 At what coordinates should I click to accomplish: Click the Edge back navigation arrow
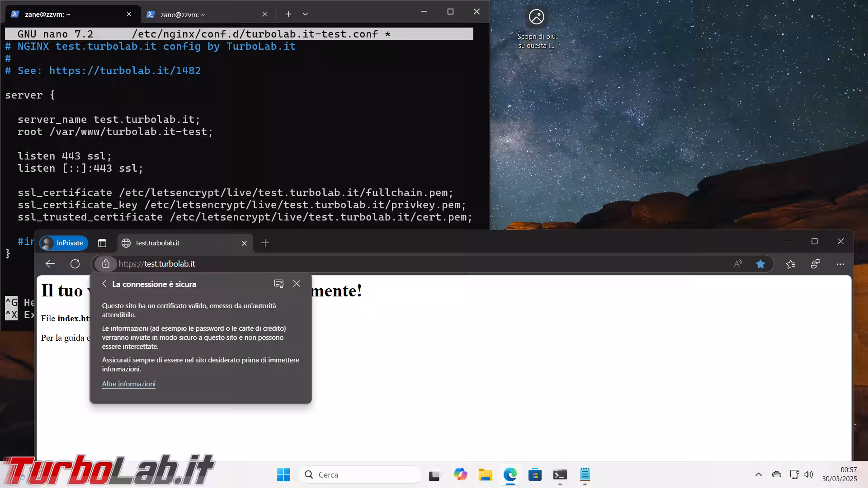[50, 264]
